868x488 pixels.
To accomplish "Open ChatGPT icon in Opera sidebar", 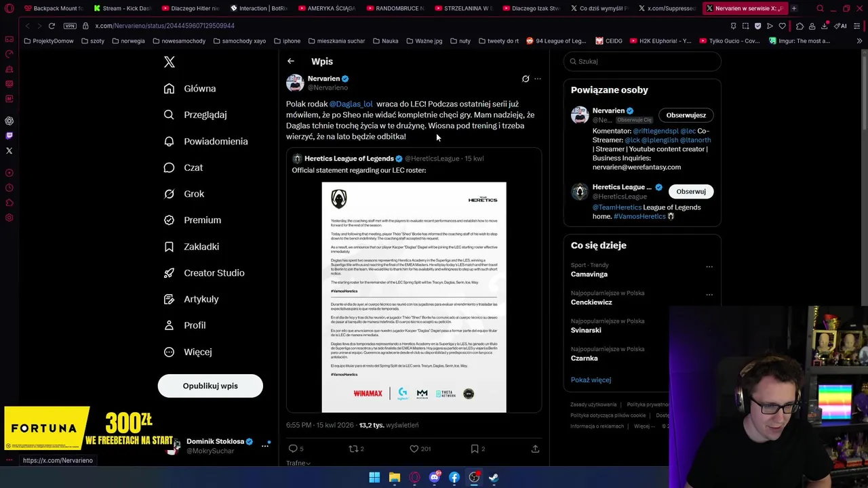I will coord(9,121).
